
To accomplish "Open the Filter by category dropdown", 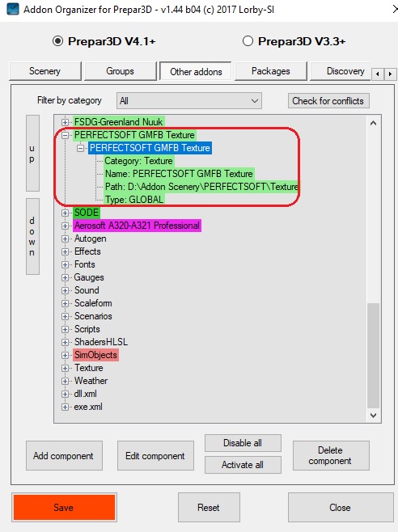I will coord(188,101).
